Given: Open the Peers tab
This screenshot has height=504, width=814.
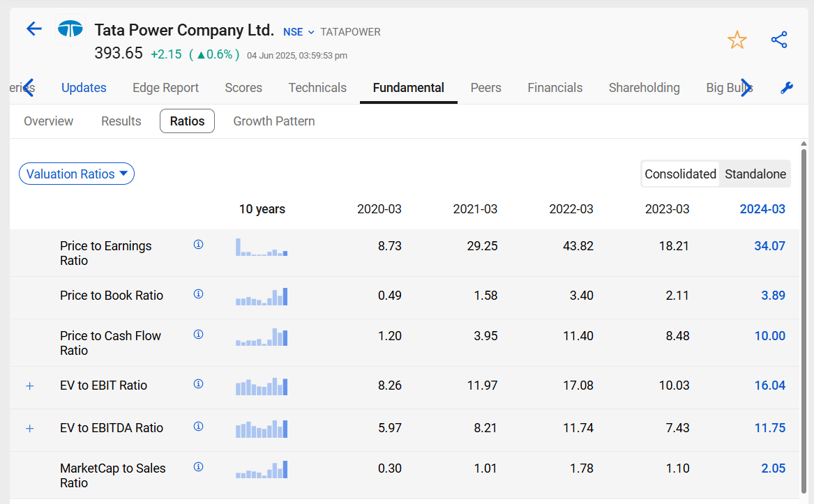Looking at the screenshot, I should [486, 88].
